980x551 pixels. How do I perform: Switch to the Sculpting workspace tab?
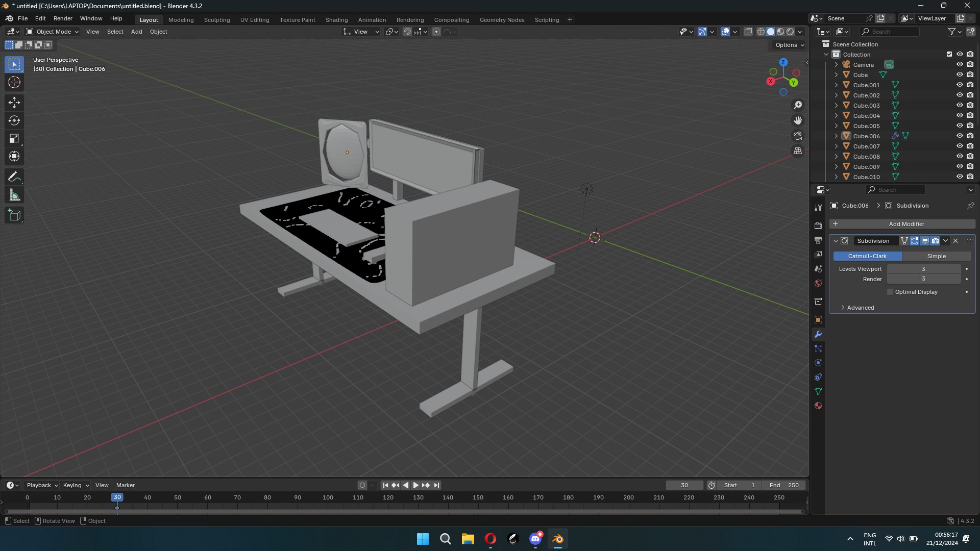[217, 20]
